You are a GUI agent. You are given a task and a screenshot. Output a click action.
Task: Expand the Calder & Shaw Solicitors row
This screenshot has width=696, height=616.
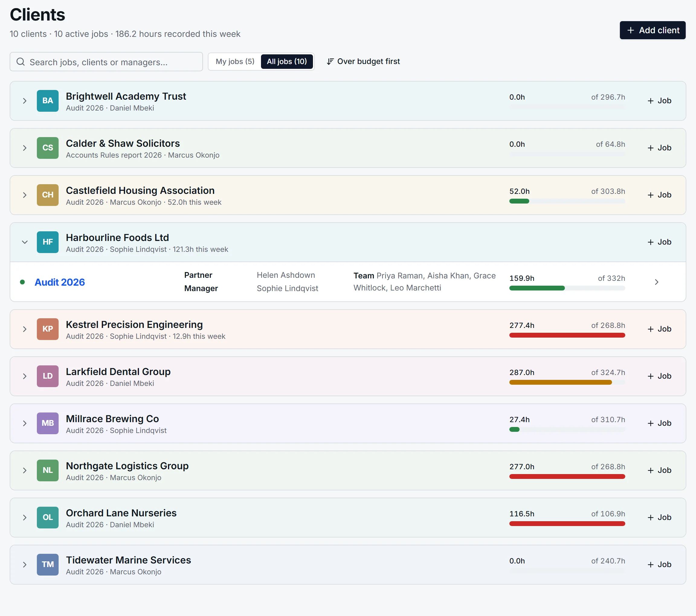[24, 148]
